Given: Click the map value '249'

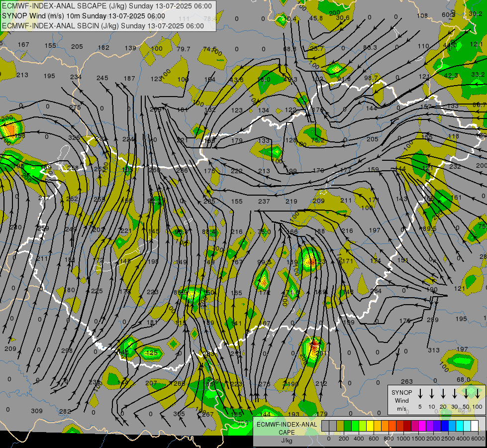Looking at the screenshot, I should [x=71, y=229].
